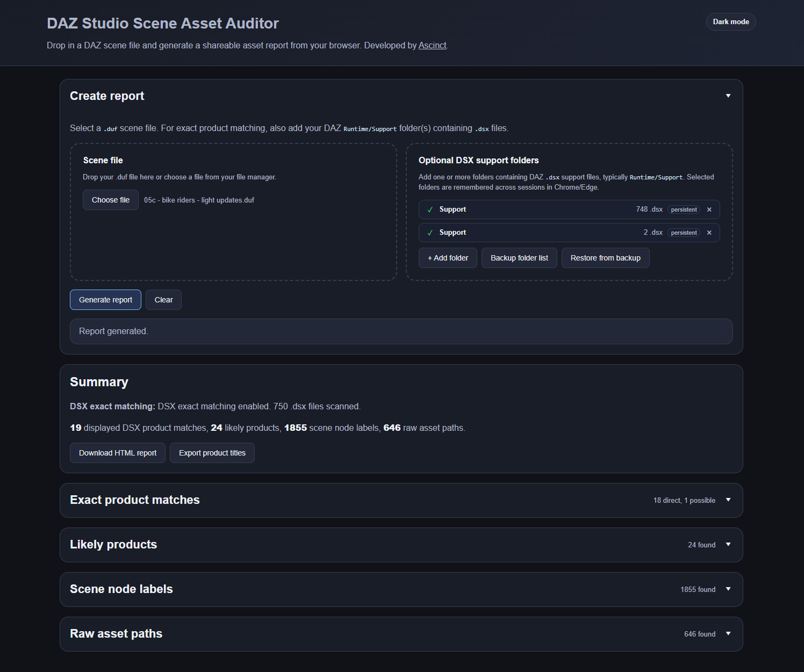The width and height of the screenshot is (804, 672).
Task: Generate the asset report
Action: (x=105, y=300)
